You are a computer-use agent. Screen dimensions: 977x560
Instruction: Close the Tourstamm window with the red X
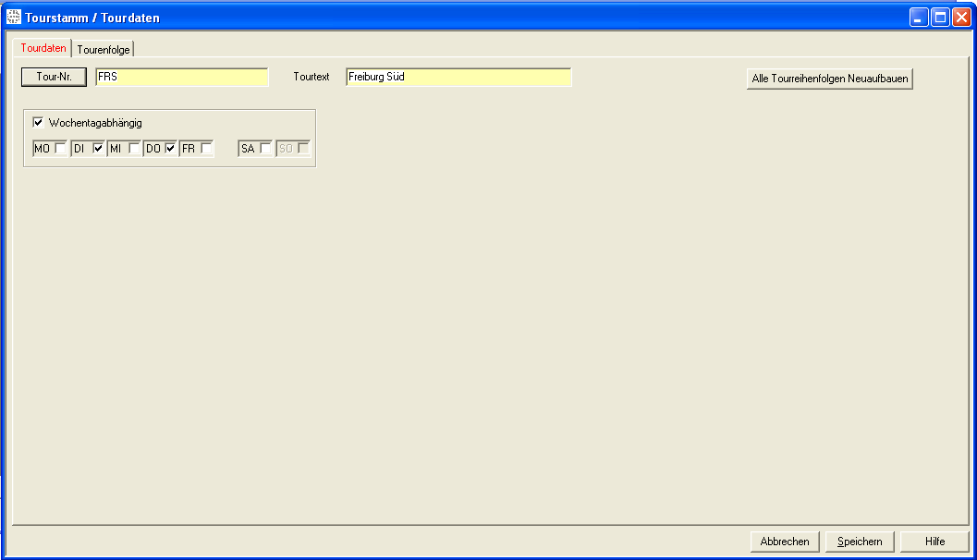point(961,18)
